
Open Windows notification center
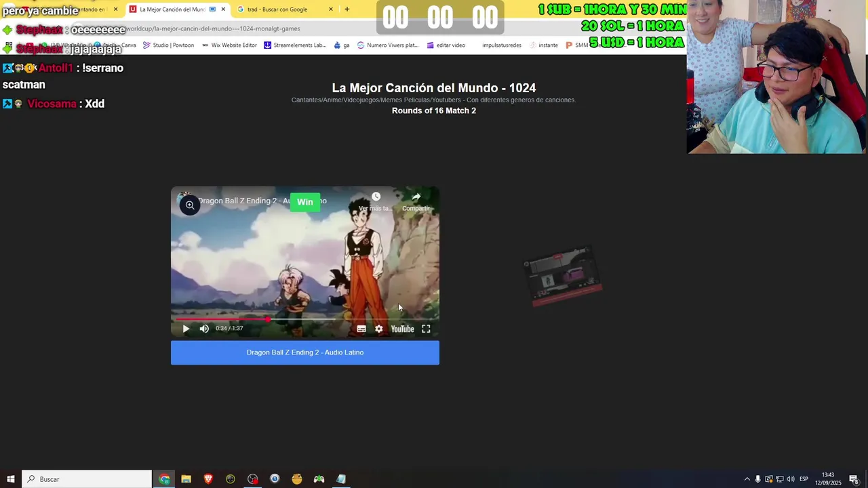[x=854, y=479]
